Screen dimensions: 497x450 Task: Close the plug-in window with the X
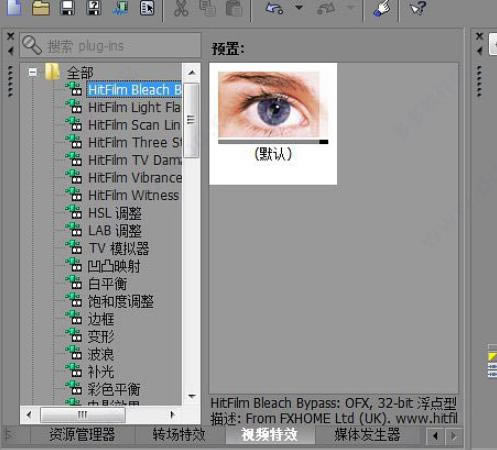point(11,36)
